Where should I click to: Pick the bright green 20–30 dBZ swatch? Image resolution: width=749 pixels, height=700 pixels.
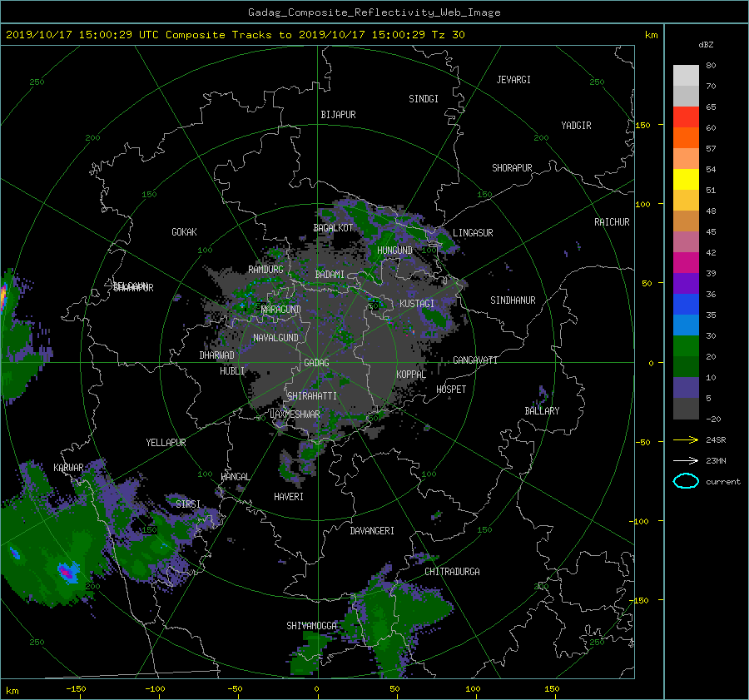pos(686,345)
